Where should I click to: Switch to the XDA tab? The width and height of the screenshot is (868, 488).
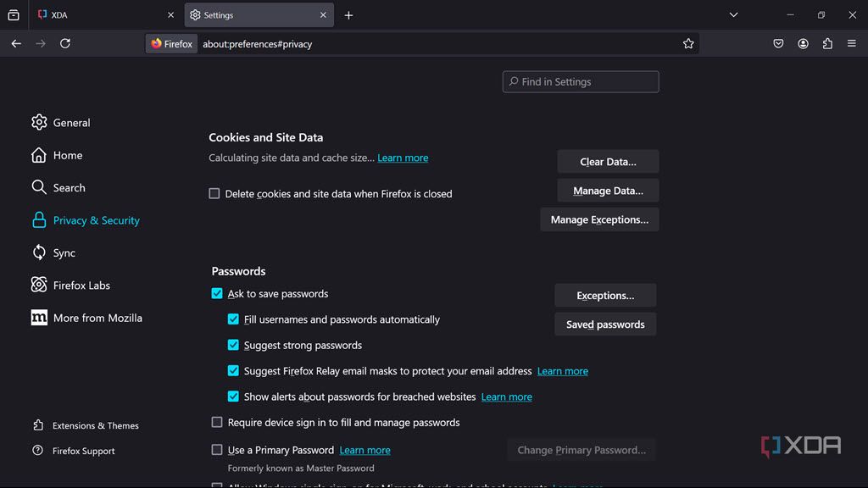point(105,15)
